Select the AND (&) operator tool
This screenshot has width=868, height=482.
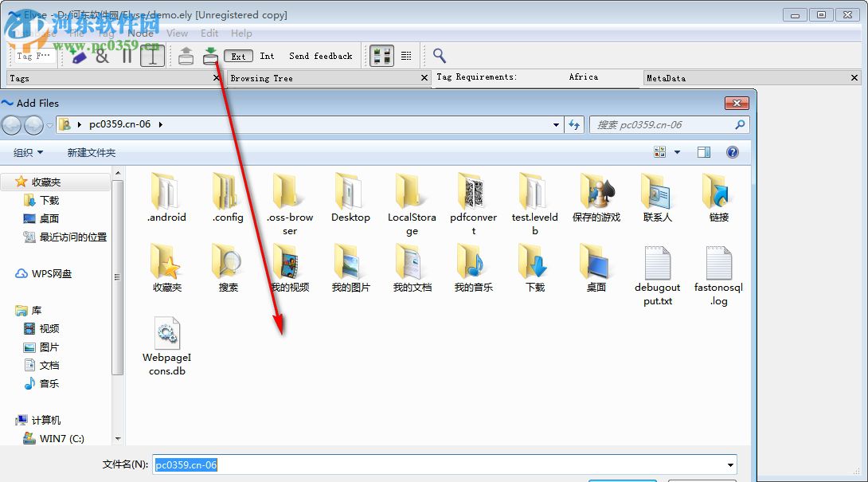[x=103, y=56]
